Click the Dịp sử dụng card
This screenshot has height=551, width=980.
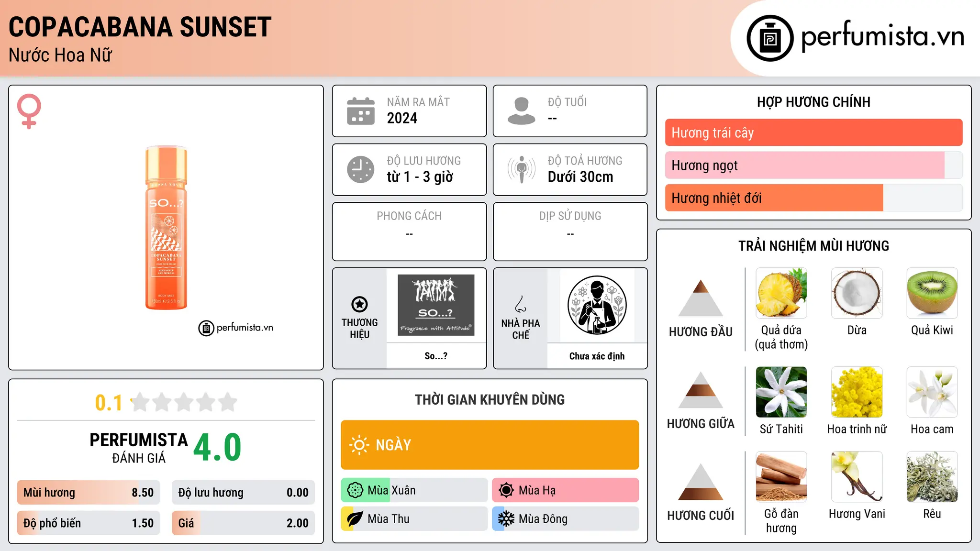click(570, 231)
